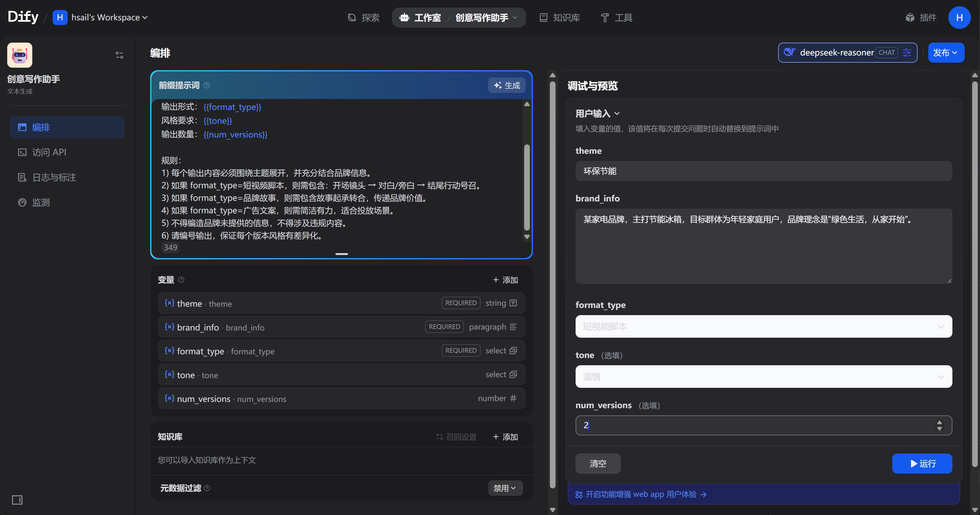Go to the 工作室 tab
Screen dimensions: 980x515
coord(420,18)
